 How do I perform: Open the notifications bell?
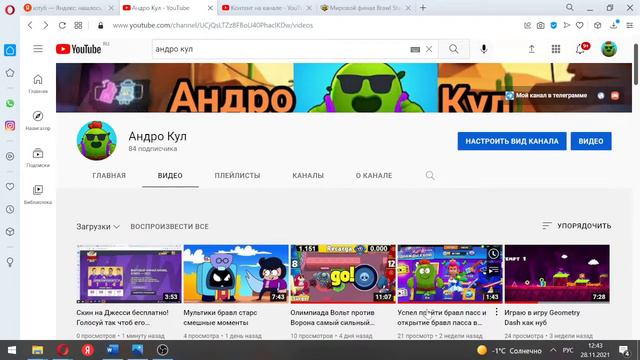(580, 49)
